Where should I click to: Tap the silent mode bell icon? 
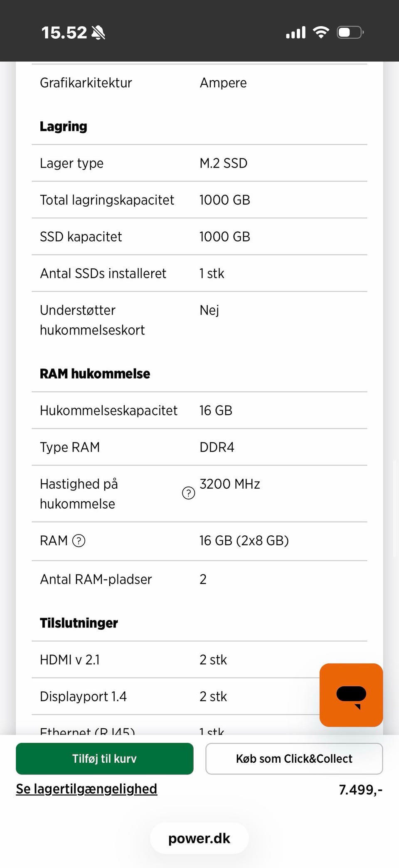[99, 32]
